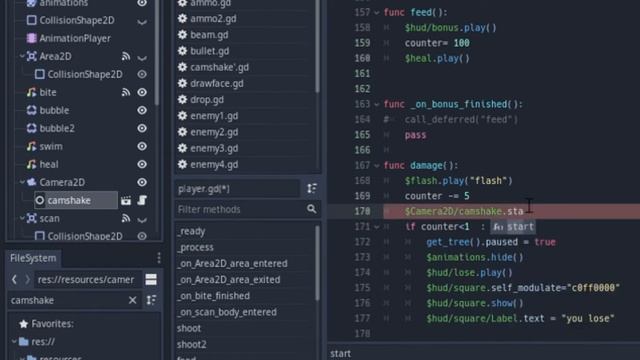Open file sort options in FileSystem
The height and width of the screenshot is (360, 640).
[151, 300]
